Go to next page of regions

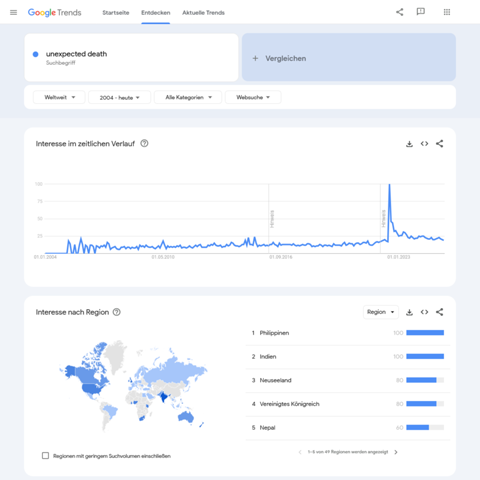coord(396,452)
